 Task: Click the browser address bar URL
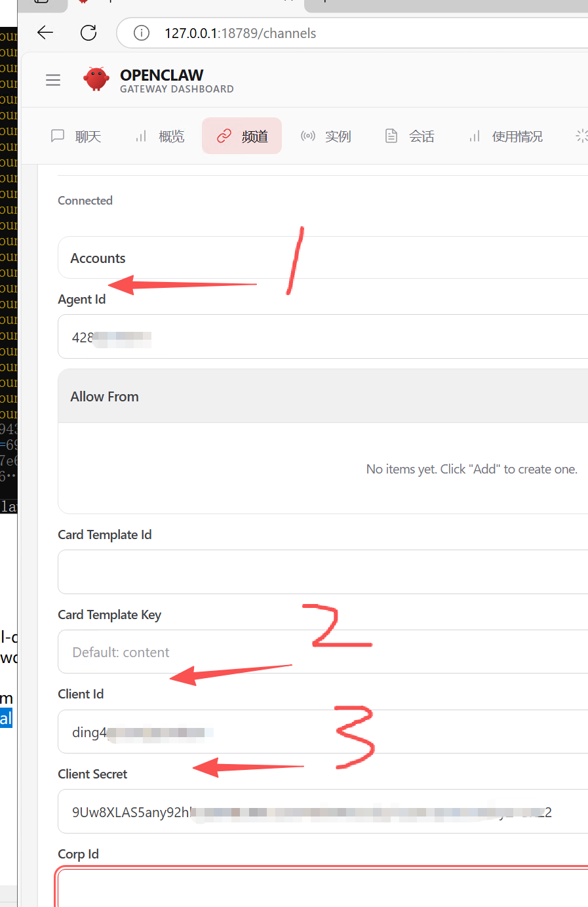click(x=240, y=33)
